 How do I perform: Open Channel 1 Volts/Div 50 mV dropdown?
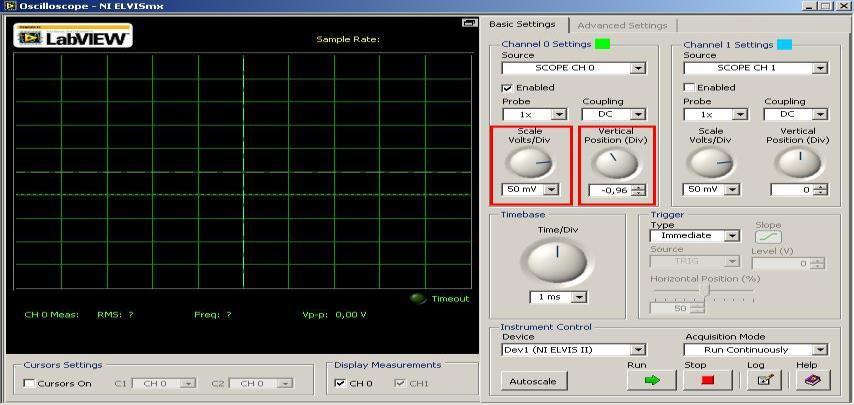click(711, 189)
